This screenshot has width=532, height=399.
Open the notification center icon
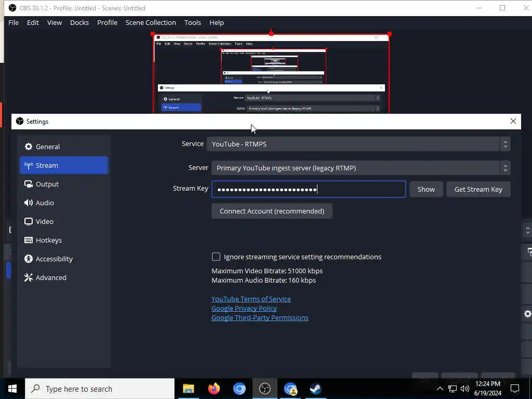coord(515,389)
